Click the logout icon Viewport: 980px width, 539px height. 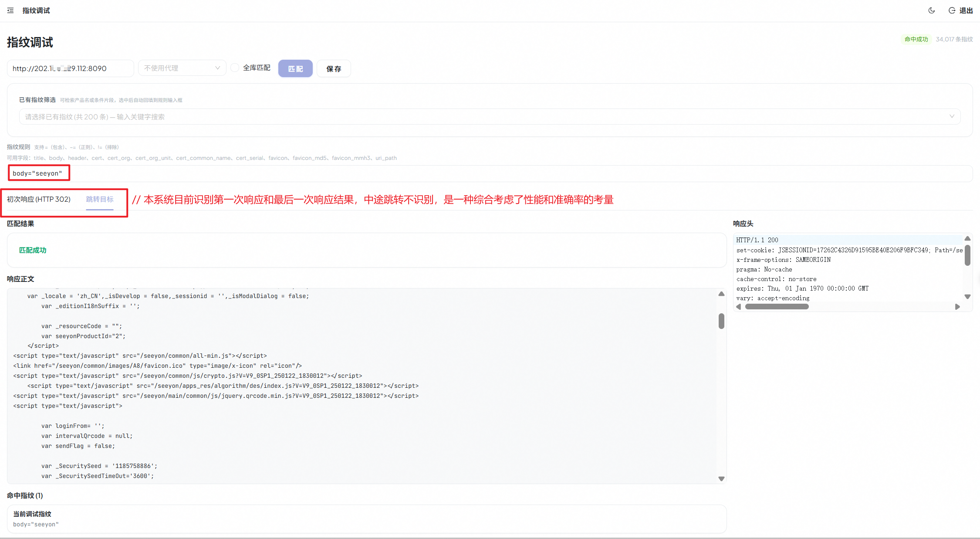pyautogui.click(x=952, y=10)
